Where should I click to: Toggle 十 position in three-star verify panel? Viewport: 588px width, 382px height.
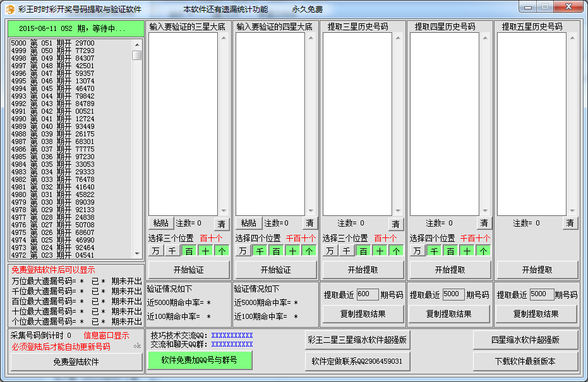point(205,251)
